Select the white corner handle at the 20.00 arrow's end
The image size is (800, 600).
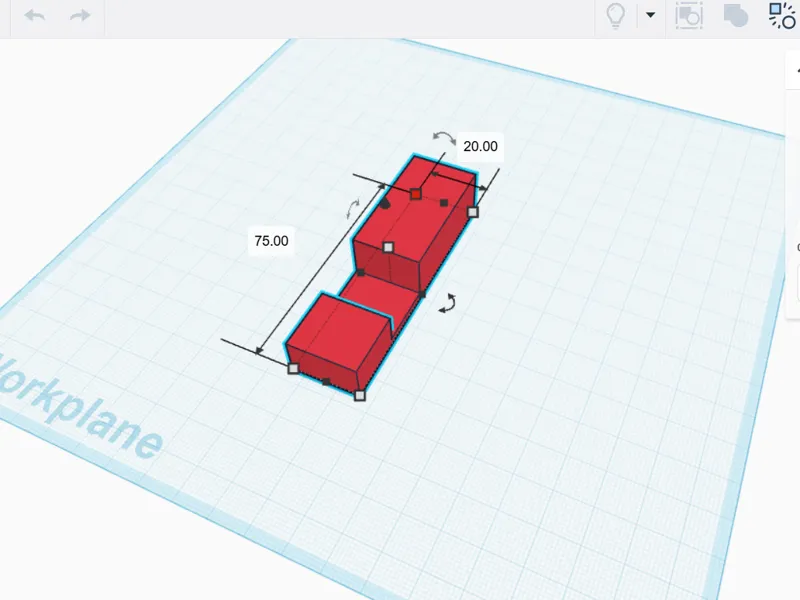point(473,212)
